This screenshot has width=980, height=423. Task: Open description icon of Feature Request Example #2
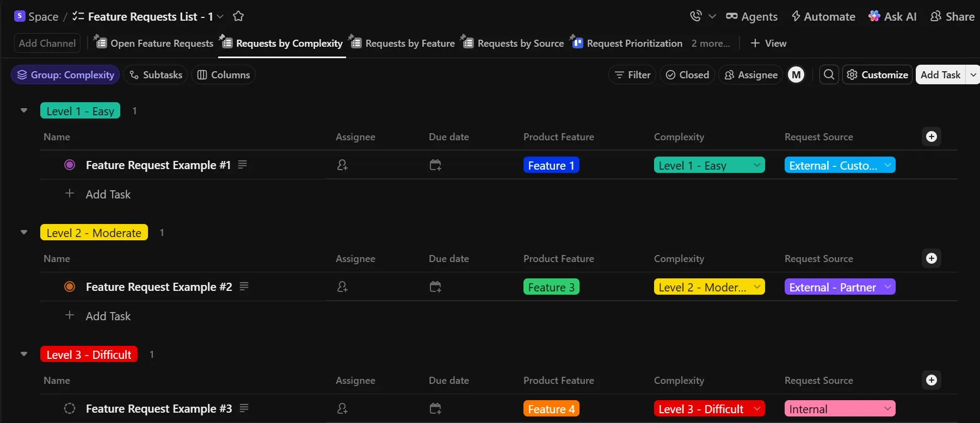(x=244, y=286)
